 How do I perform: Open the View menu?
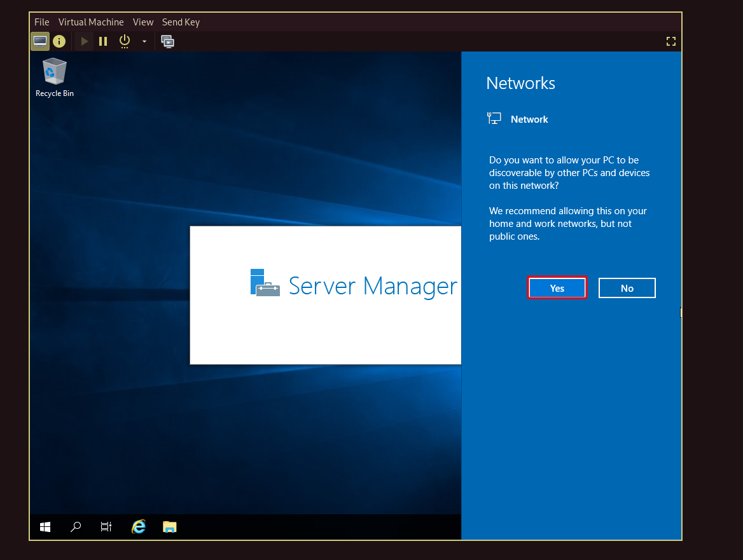tap(143, 22)
